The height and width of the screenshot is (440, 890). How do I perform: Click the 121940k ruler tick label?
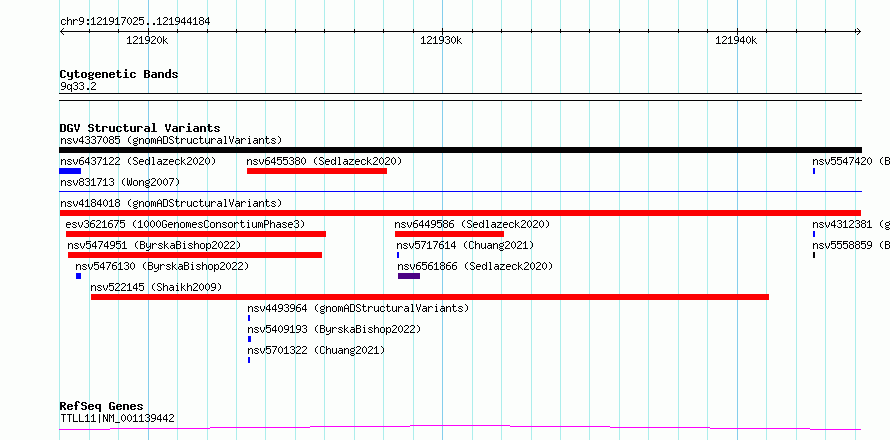[736, 40]
